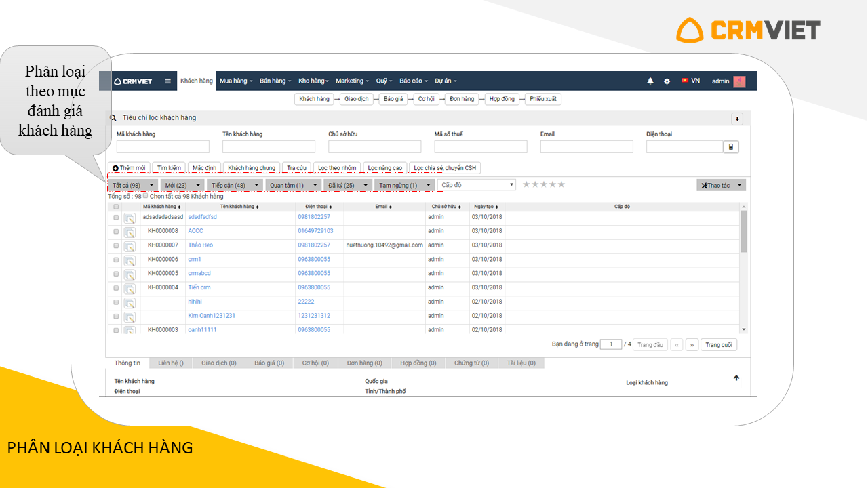The image size is (868, 488).
Task: Check the 'Chọn tất cả 98 Khách hàng' checkbox
Action: point(145,196)
